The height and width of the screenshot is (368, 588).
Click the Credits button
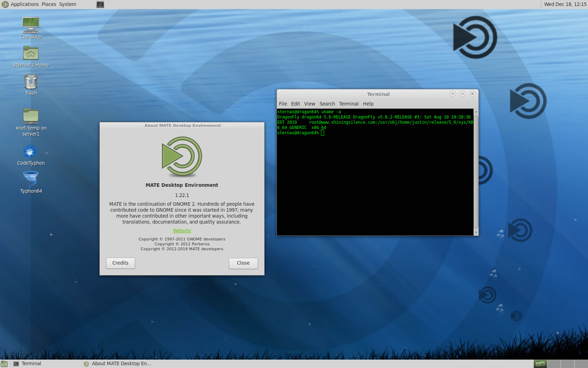click(x=120, y=263)
